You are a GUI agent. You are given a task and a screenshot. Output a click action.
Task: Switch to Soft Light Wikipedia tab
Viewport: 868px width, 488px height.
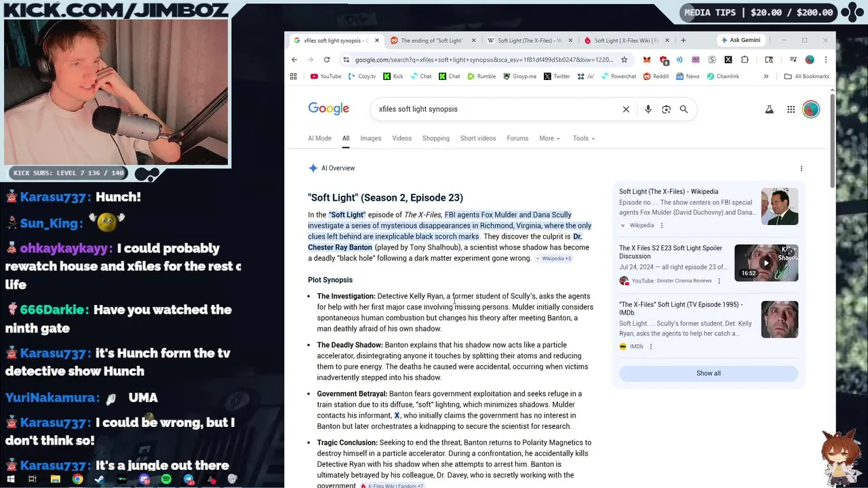point(529,41)
